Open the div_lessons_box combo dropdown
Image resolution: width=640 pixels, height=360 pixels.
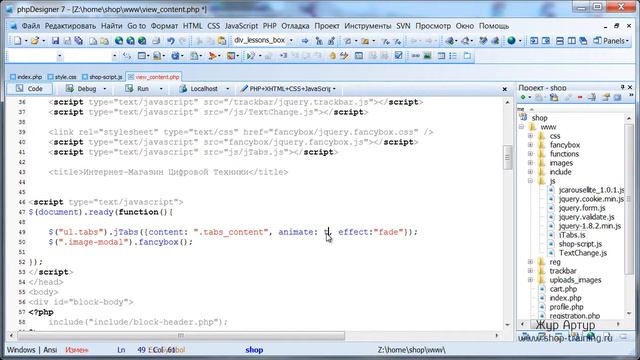291,40
